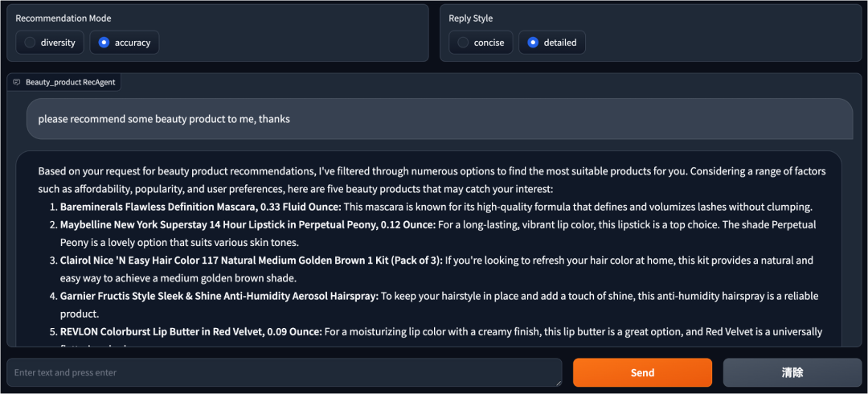Click the Clairol Nice 'N Easy Hair Color item

click(251, 261)
